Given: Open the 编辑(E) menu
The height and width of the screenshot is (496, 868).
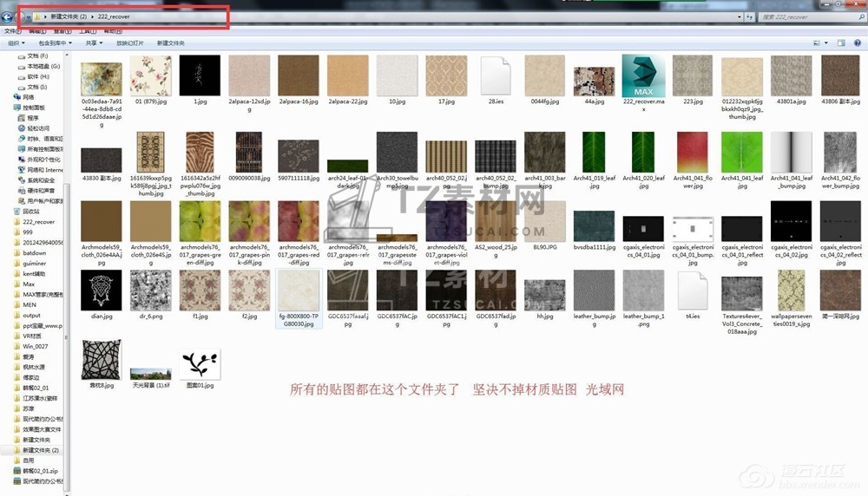Looking at the screenshot, I should point(37,31).
